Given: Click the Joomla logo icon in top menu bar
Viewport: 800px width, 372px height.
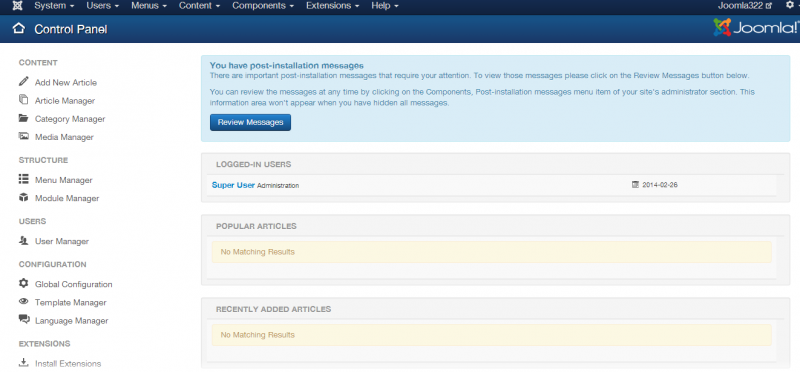Looking at the screenshot, I should pos(17,6).
